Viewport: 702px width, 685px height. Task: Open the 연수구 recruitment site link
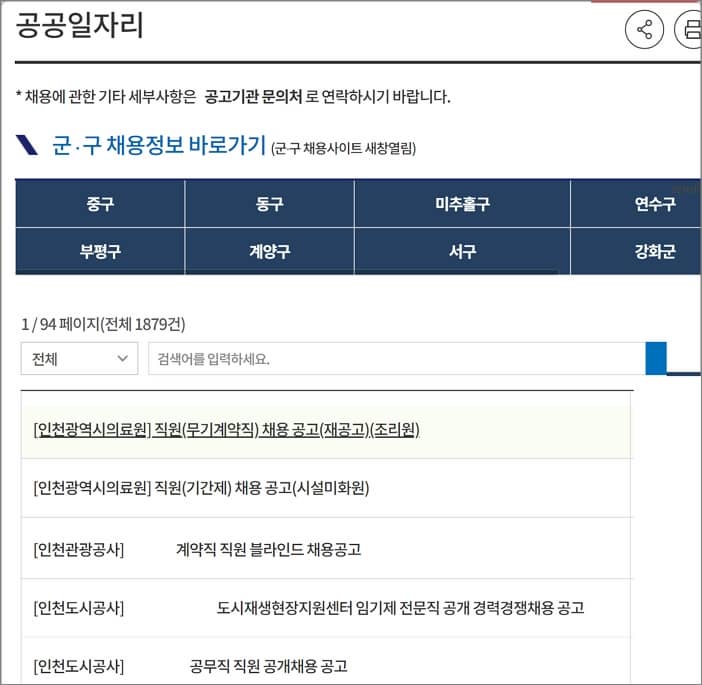tap(636, 203)
